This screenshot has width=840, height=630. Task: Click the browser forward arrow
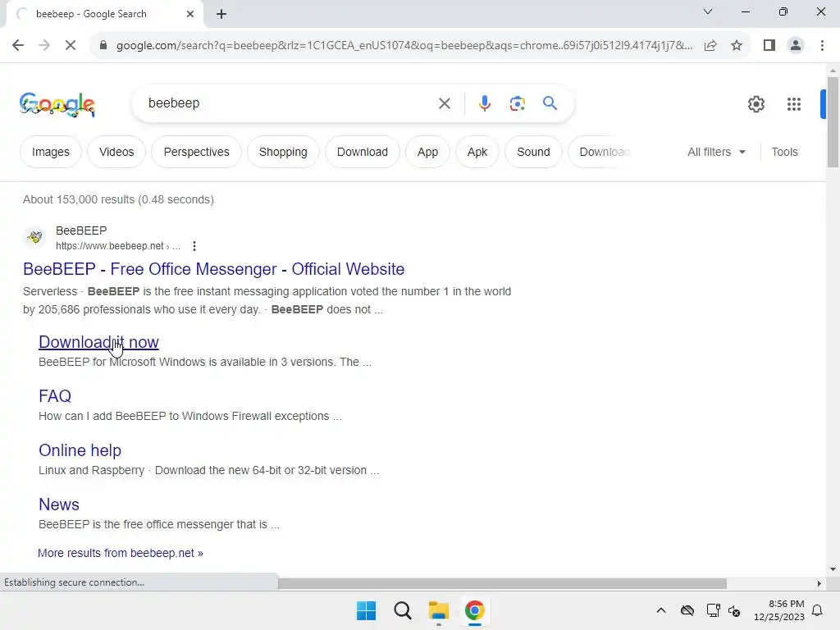[x=44, y=45]
